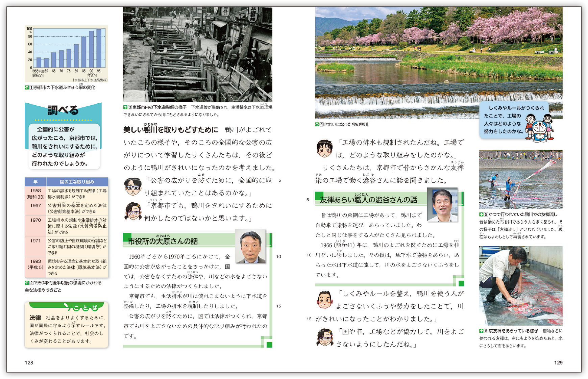This screenshot has width=588, height=379.
Task: Click the green arrow icon beside caption 2
Action: click(27, 283)
